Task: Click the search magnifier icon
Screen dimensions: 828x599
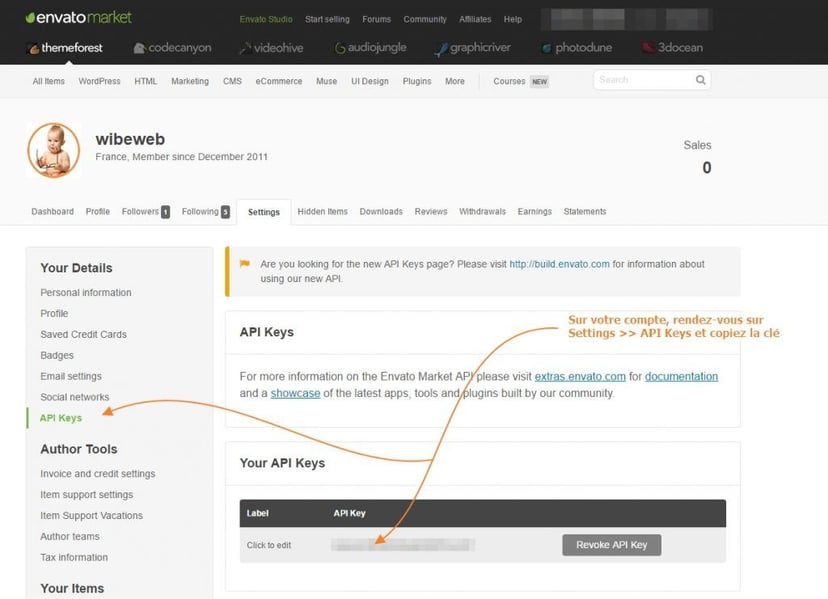Action: pos(700,80)
